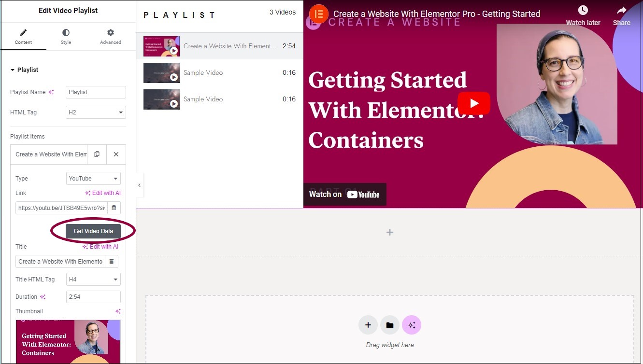
Task: Click the Get Video Data button
Action: coord(93,231)
